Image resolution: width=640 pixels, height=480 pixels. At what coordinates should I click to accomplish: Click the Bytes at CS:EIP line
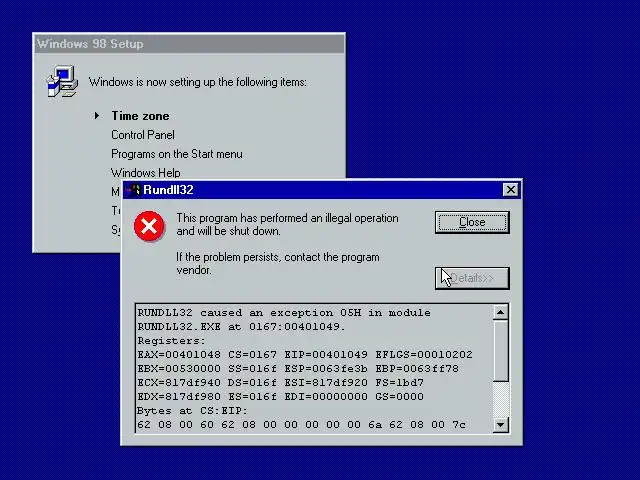[192, 411]
